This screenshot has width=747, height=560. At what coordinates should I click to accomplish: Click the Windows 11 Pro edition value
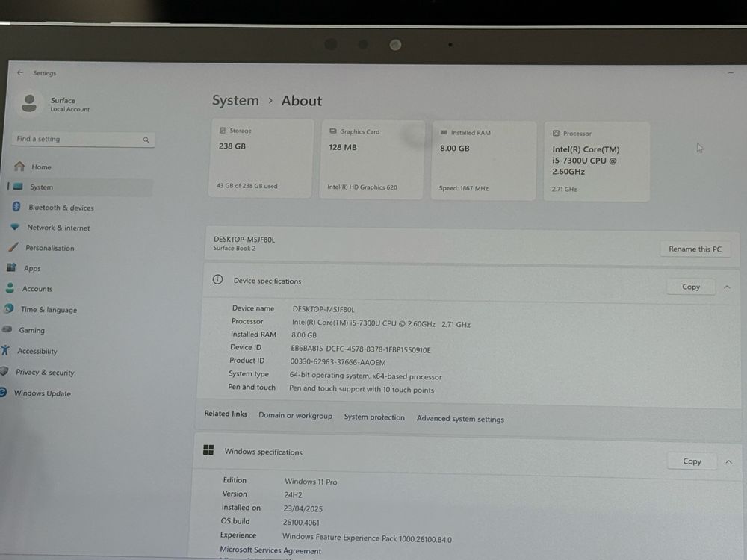(311, 482)
